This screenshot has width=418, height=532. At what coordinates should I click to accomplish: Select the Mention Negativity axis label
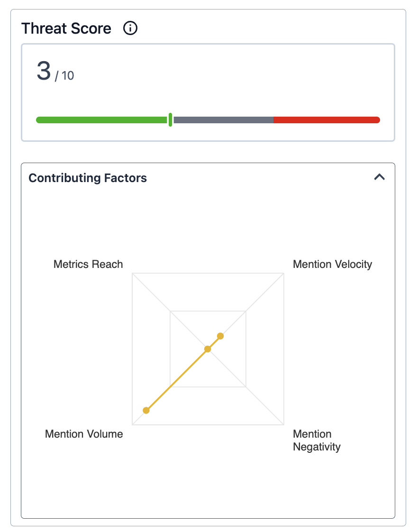[317, 440]
